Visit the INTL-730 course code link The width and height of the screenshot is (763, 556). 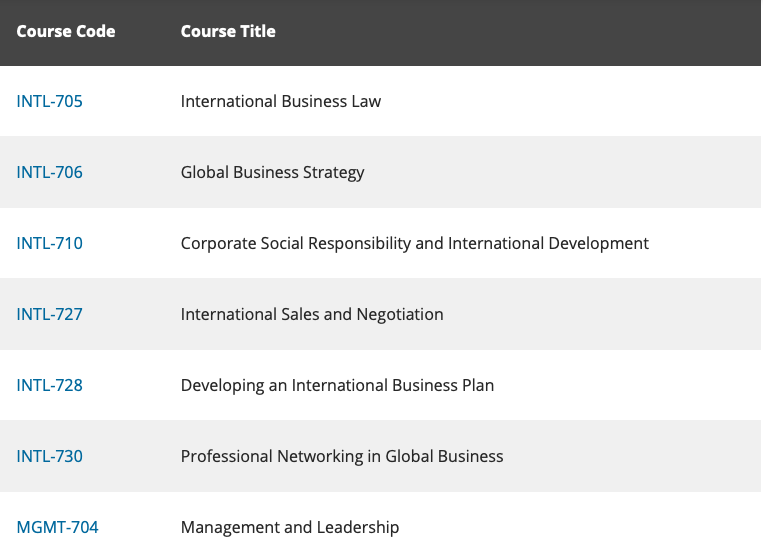(49, 456)
